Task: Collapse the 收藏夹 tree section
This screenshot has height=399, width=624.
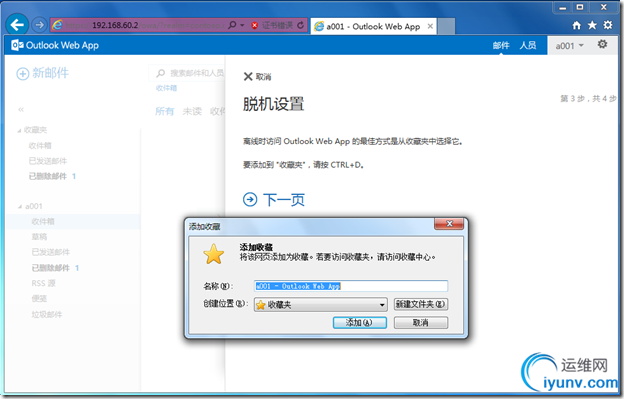Action: 20,130
